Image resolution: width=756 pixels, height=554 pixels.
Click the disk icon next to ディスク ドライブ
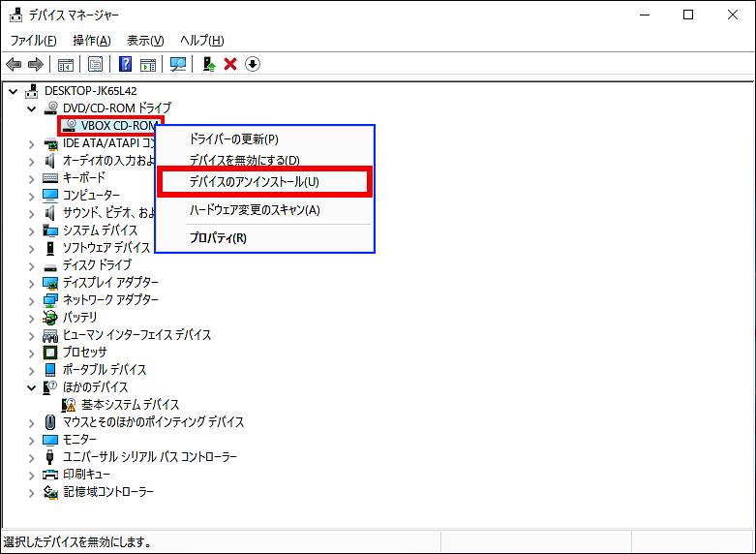click(50, 266)
